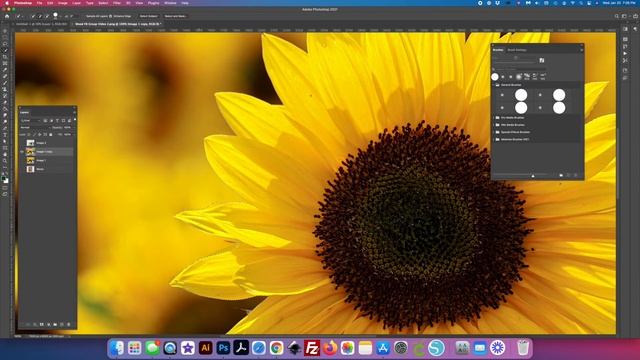Expand the Wet Media Brushes folder

[x=493, y=125]
